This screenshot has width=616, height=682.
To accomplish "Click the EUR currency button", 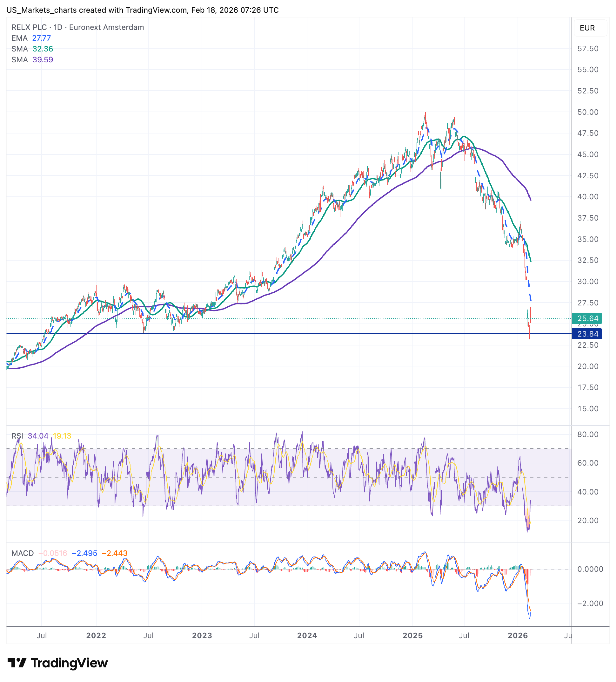I will 590,28.
